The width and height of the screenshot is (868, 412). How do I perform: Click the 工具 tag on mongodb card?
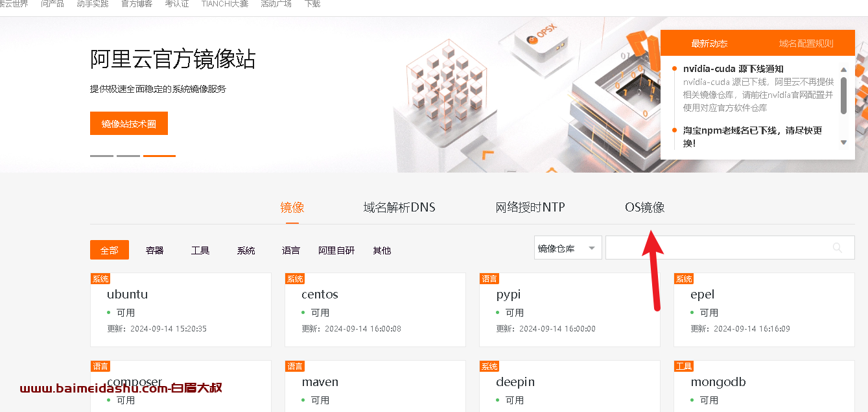point(684,366)
